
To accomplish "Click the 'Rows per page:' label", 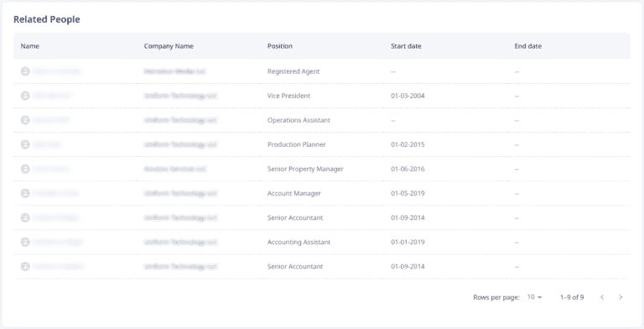I will [496, 297].
